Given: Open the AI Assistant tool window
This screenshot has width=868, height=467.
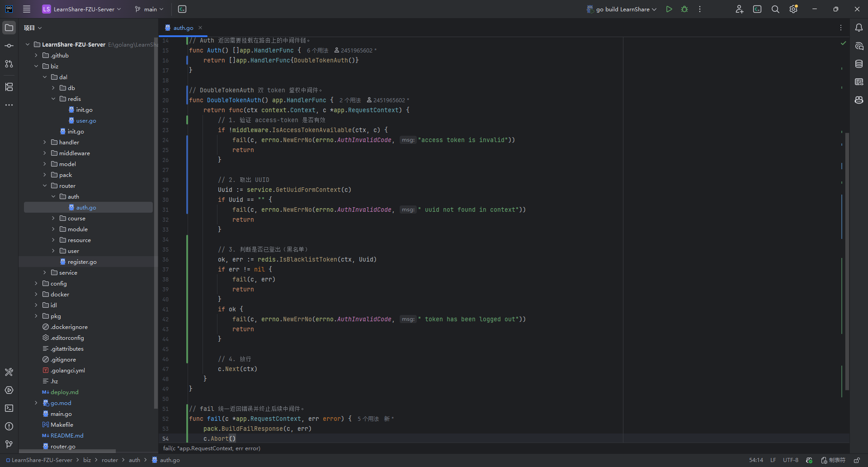Looking at the screenshot, I should [859, 46].
